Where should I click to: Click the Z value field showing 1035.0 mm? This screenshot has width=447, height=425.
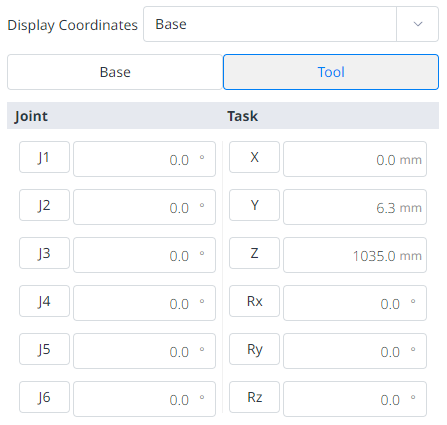pos(355,255)
